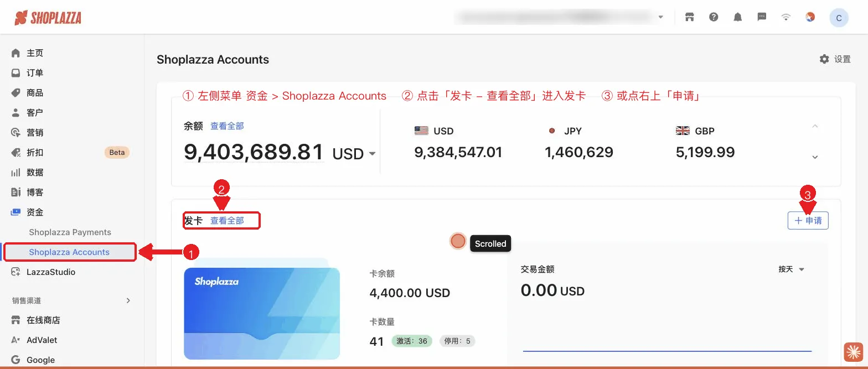Click the card count 41

pos(376,341)
